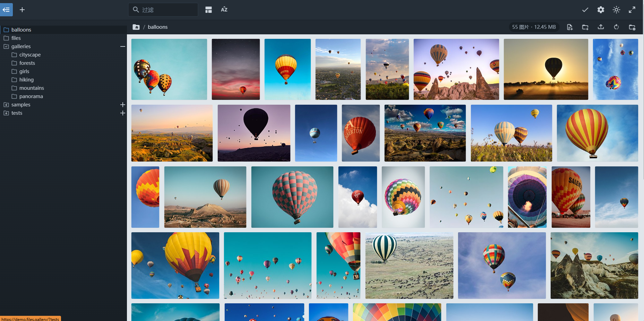Click the filter search field
The image size is (644, 321).
pyautogui.click(x=167, y=10)
